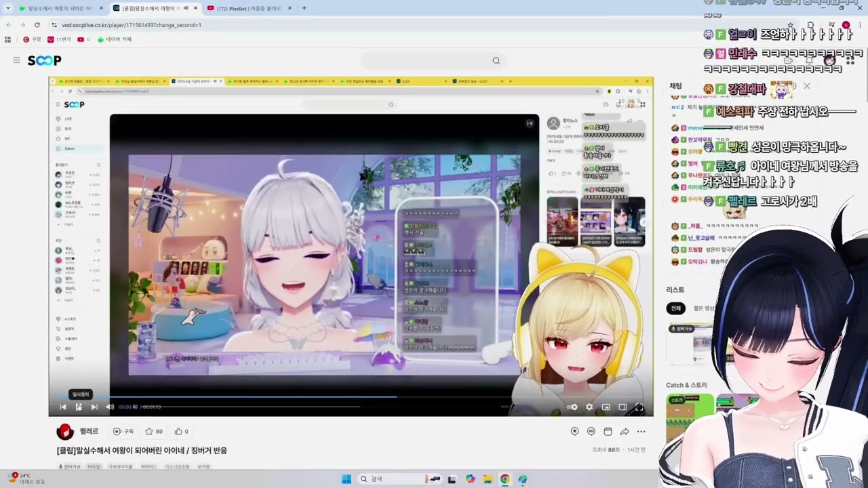Expand the tab search dropdown arrow
Viewport: 868px width, 488px height.
(x=7, y=8)
